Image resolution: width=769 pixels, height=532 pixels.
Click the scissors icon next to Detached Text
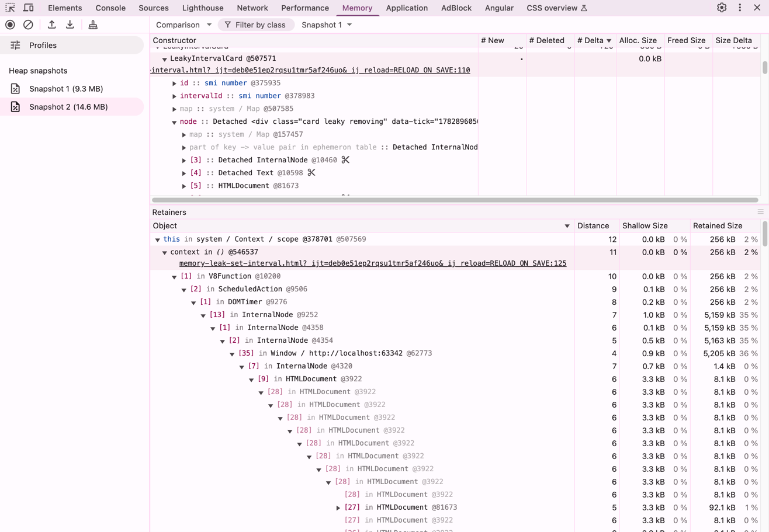(311, 172)
